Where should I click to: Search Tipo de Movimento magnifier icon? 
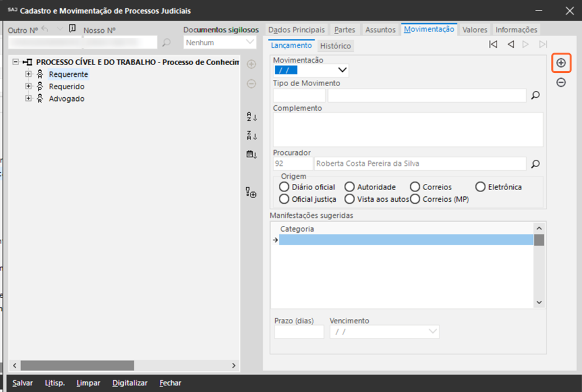(536, 95)
